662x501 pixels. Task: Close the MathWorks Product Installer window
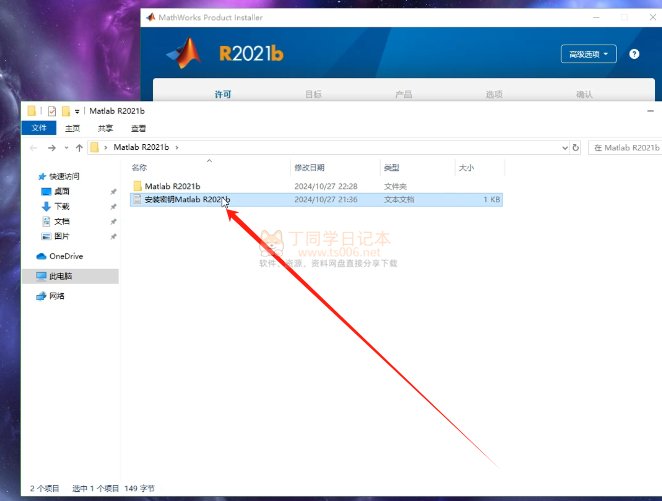coord(653,17)
